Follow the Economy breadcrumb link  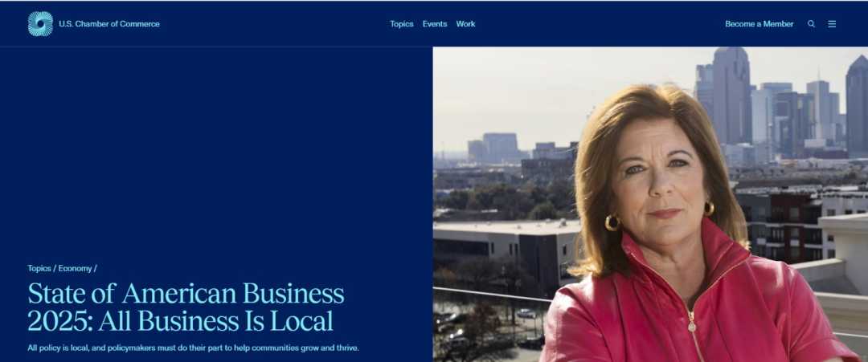pos(75,268)
